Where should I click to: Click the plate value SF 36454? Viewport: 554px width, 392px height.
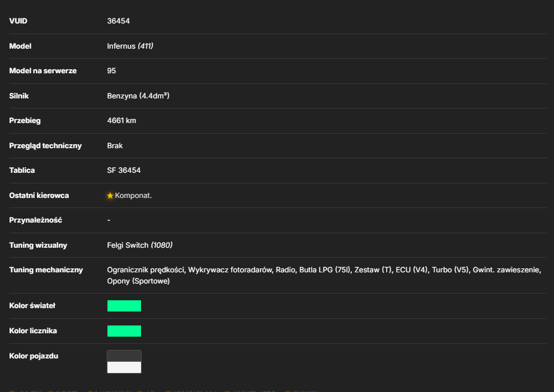124,170
